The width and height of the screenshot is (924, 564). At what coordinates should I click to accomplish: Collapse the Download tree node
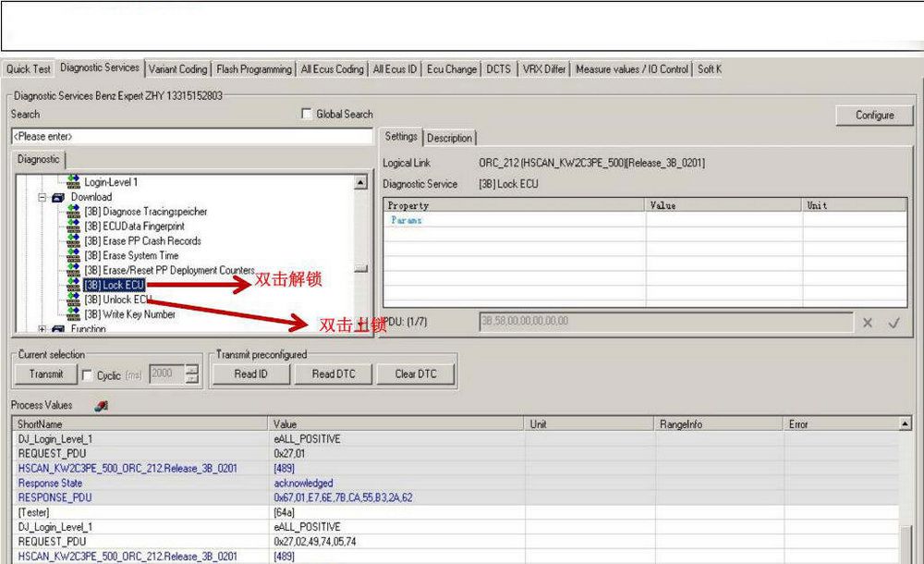[x=43, y=197]
